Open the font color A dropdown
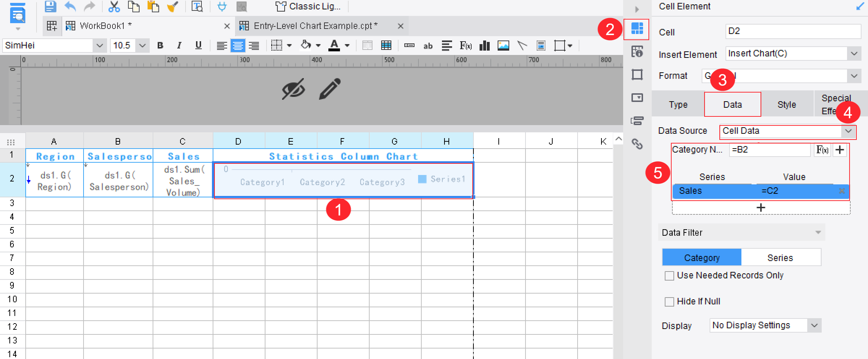Viewport: 868px width, 359px height. coord(347,46)
